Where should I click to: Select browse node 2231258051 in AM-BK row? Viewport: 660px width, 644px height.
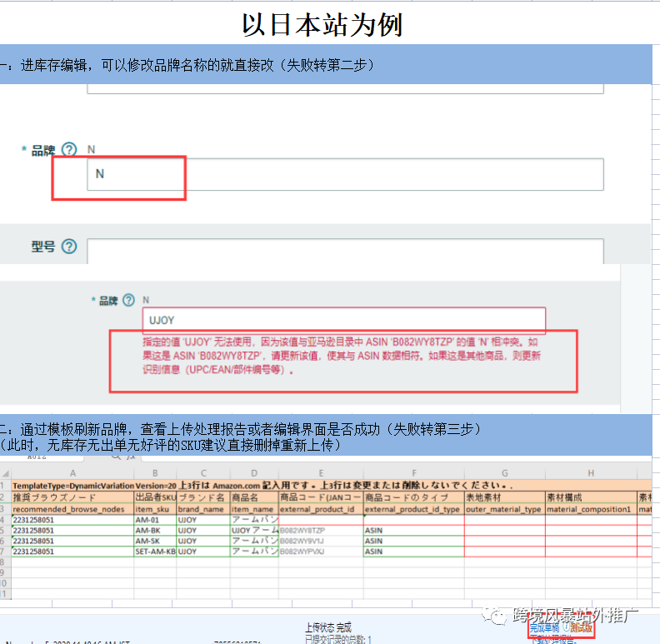click(x=72, y=531)
